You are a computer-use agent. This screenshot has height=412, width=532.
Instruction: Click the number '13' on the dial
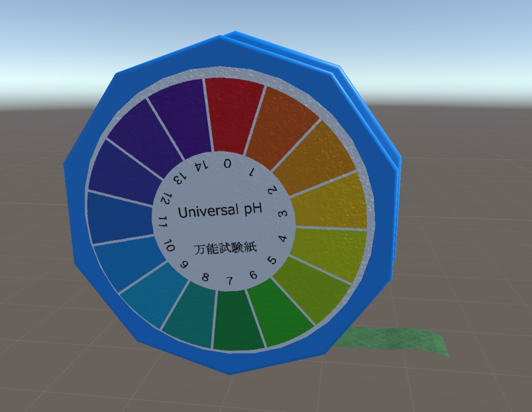(180, 178)
